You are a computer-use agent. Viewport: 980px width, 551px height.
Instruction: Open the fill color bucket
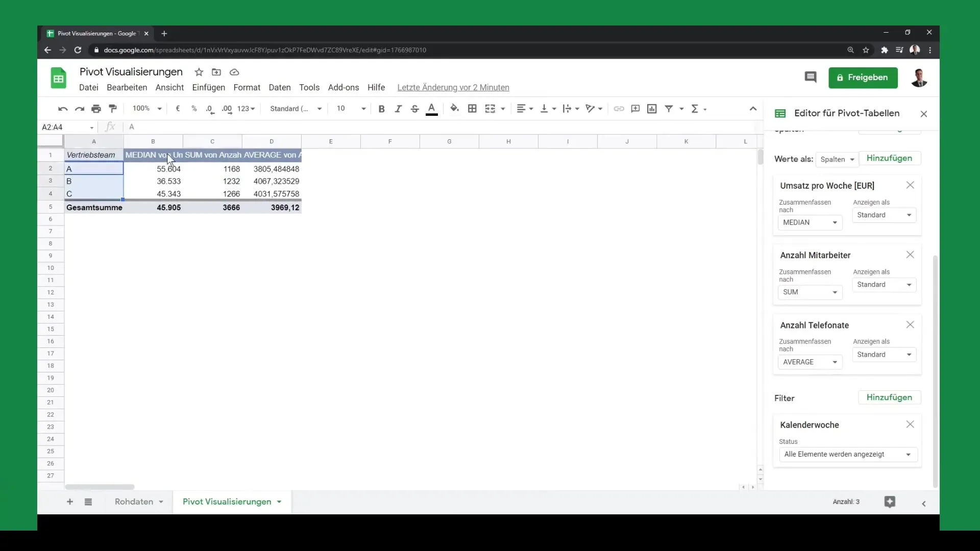pos(454,108)
